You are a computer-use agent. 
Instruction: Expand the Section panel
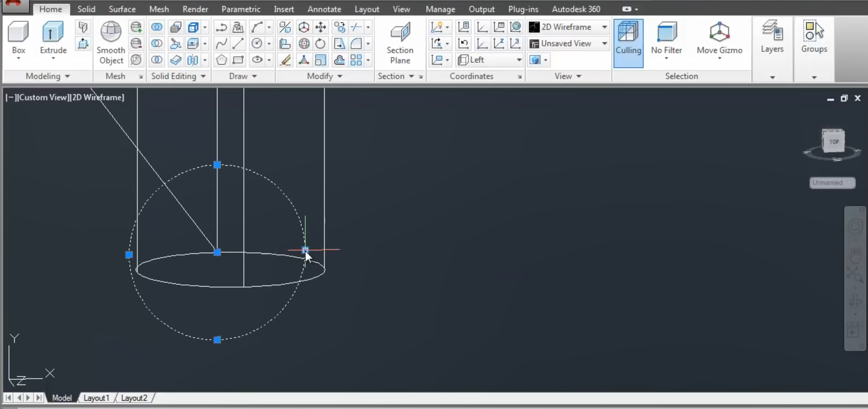(x=396, y=76)
